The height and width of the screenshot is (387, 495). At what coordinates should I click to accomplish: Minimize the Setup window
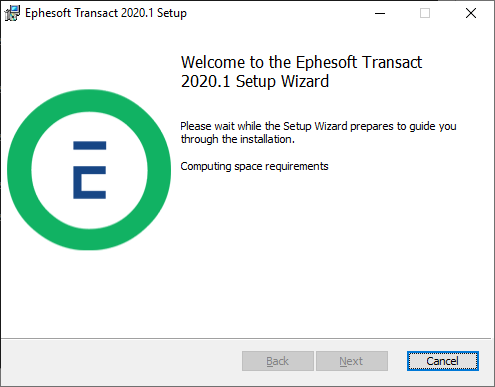[x=380, y=13]
